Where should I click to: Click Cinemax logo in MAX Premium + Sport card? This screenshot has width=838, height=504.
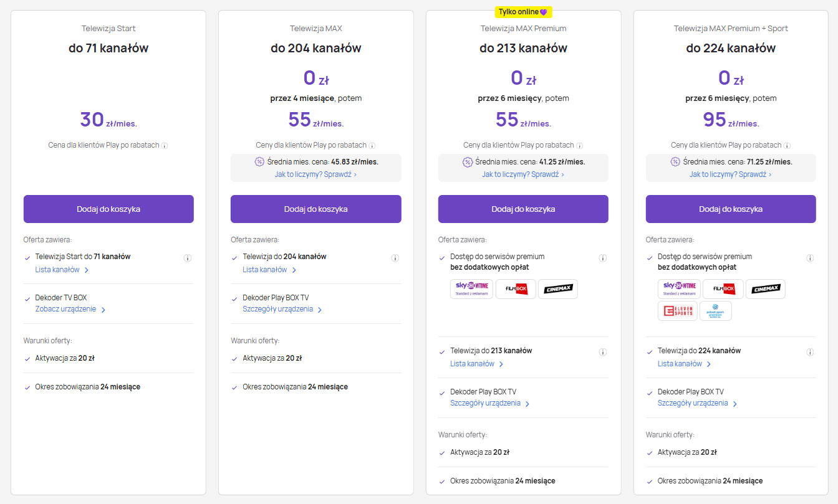coord(765,289)
